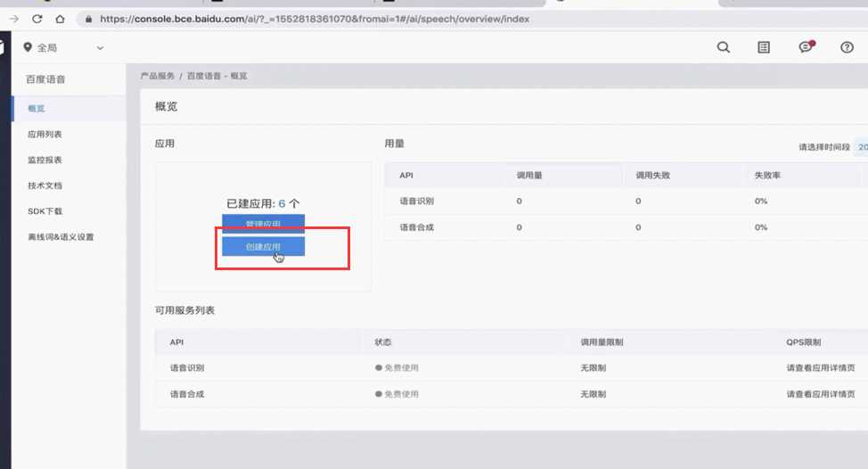This screenshot has height=469, width=868.
Task: Focus the console.bce.baidu.com URL field
Action: (x=315, y=19)
